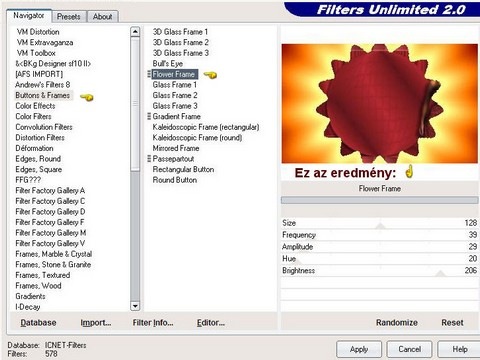Click the Flower Frame preview image
The height and width of the screenshot is (360, 480).
[380, 104]
